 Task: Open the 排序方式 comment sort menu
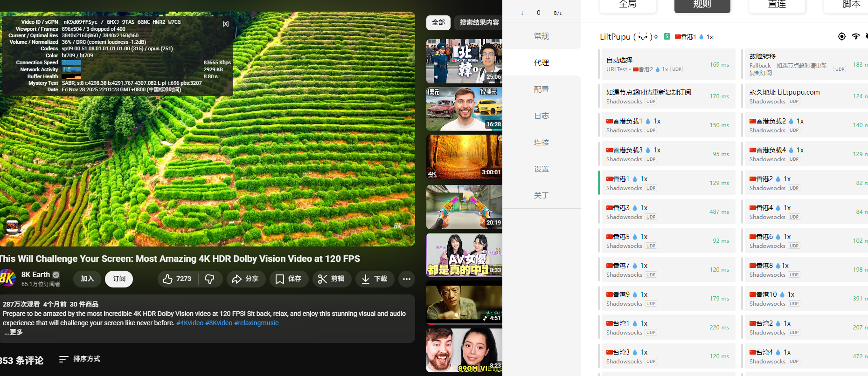pyautogui.click(x=80, y=359)
